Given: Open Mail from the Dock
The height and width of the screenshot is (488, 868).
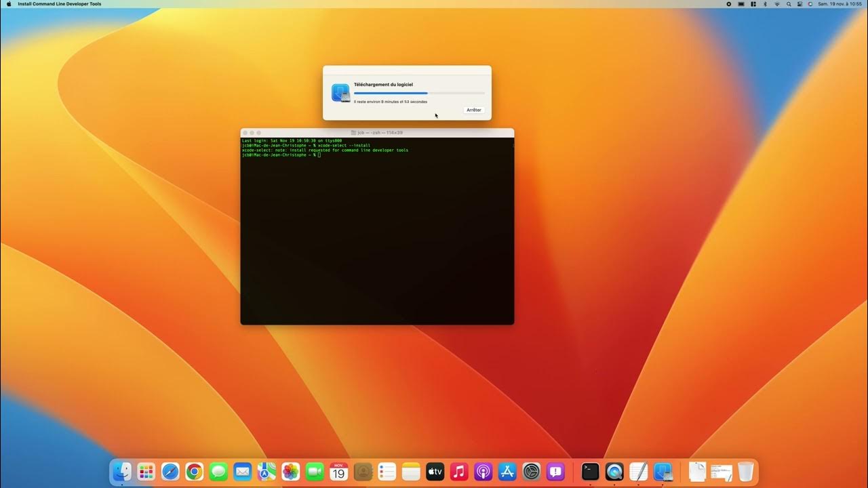Looking at the screenshot, I should (242, 471).
